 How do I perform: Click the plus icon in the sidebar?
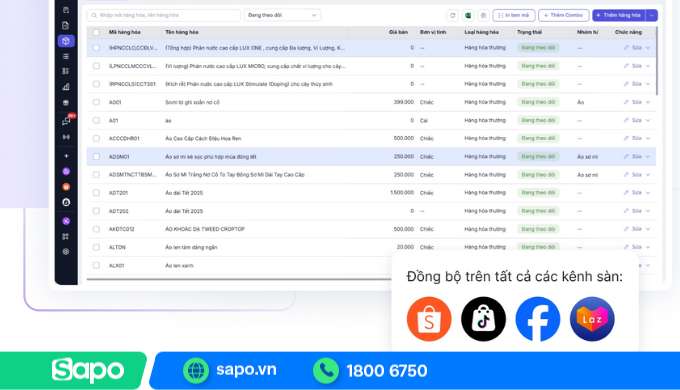(x=66, y=156)
